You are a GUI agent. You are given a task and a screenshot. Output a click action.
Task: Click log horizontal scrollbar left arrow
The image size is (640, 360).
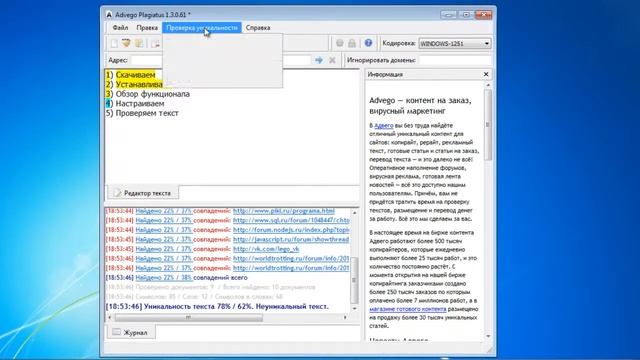109,317
